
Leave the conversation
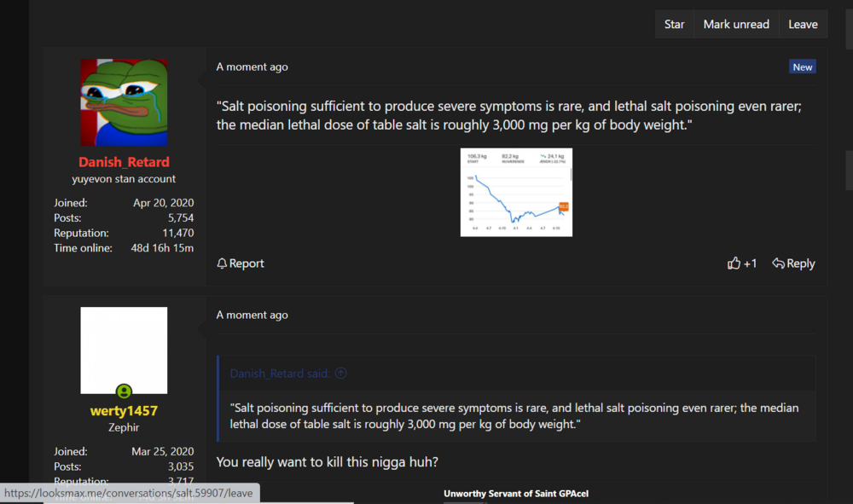(803, 24)
